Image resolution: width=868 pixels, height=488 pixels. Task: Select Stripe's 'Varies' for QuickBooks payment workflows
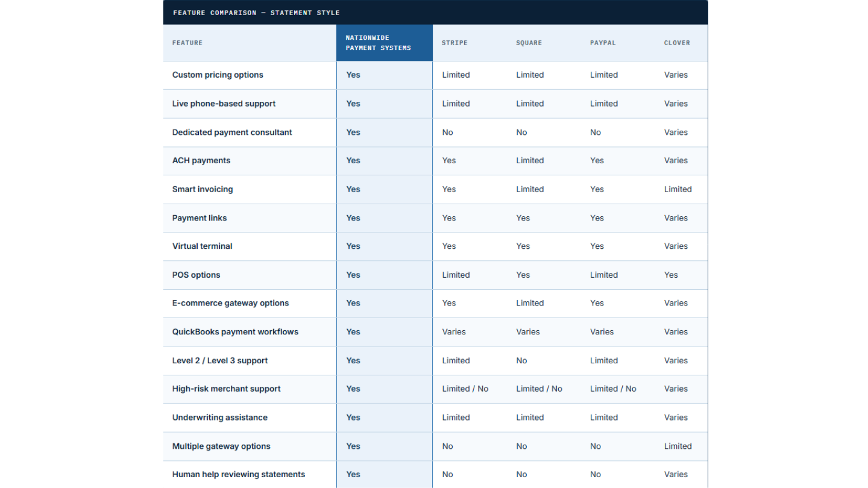tap(454, 332)
